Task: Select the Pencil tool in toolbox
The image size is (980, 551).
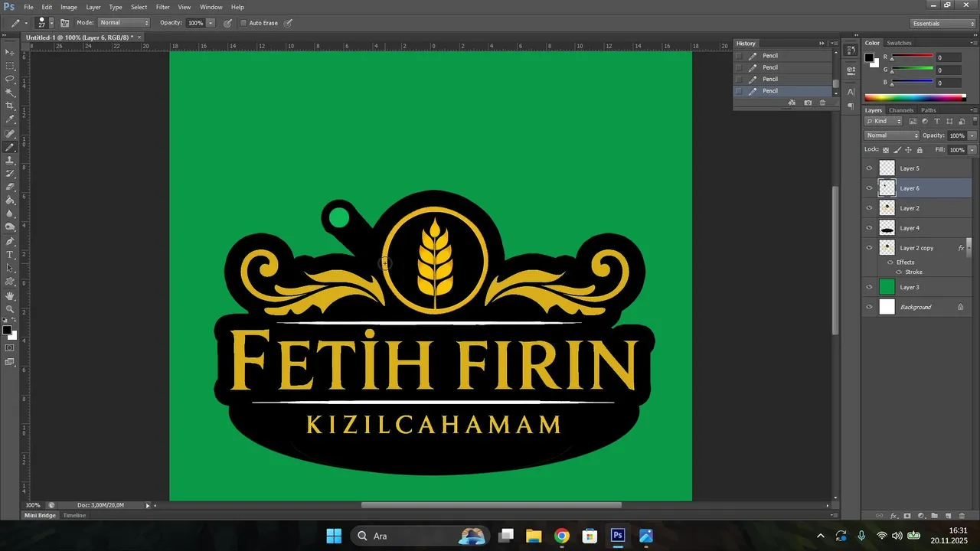Action: pos(10,147)
